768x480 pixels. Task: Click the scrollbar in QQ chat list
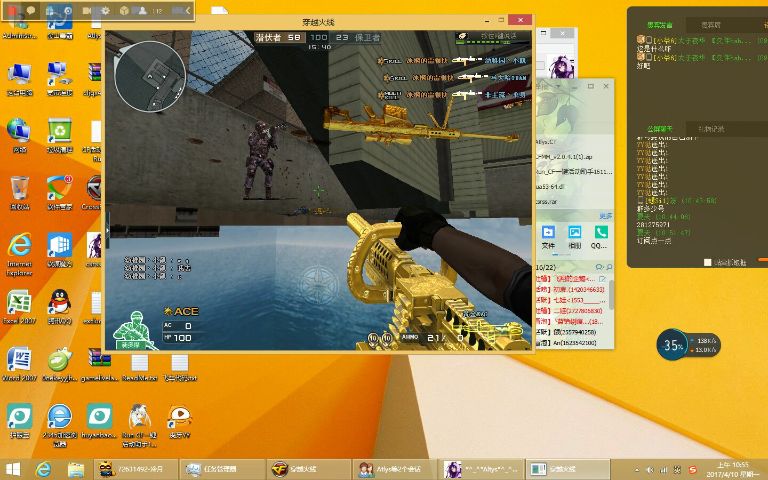point(611,294)
